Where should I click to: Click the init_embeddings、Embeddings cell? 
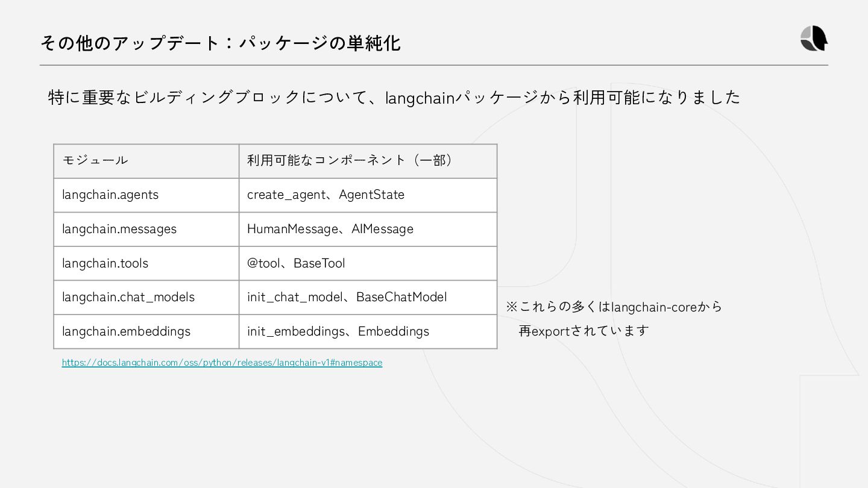368,331
